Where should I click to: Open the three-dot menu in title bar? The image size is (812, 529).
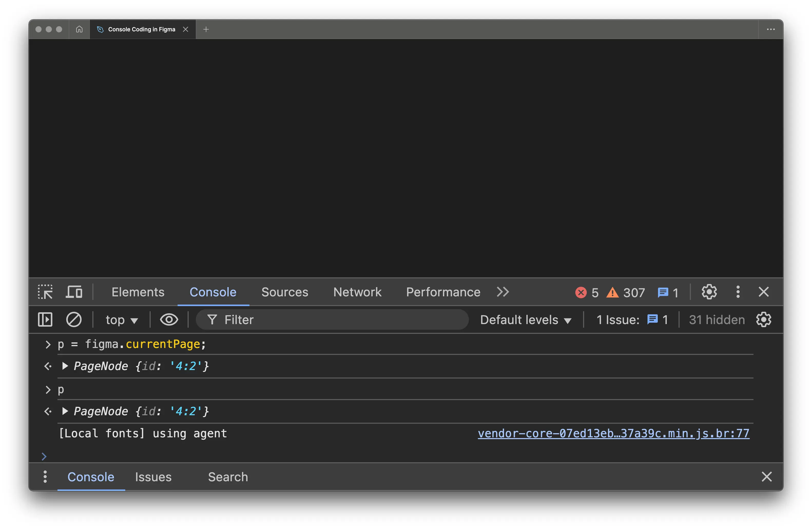click(x=771, y=29)
